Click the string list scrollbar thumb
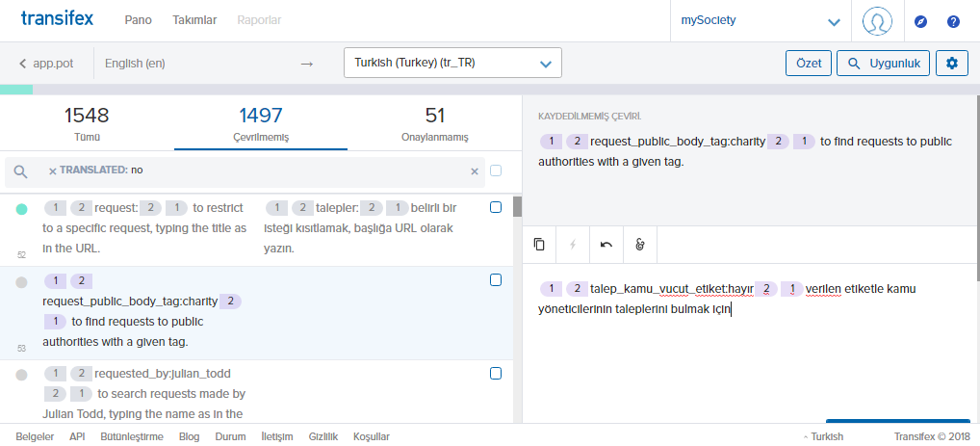The image size is (980, 446). tap(517, 206)
